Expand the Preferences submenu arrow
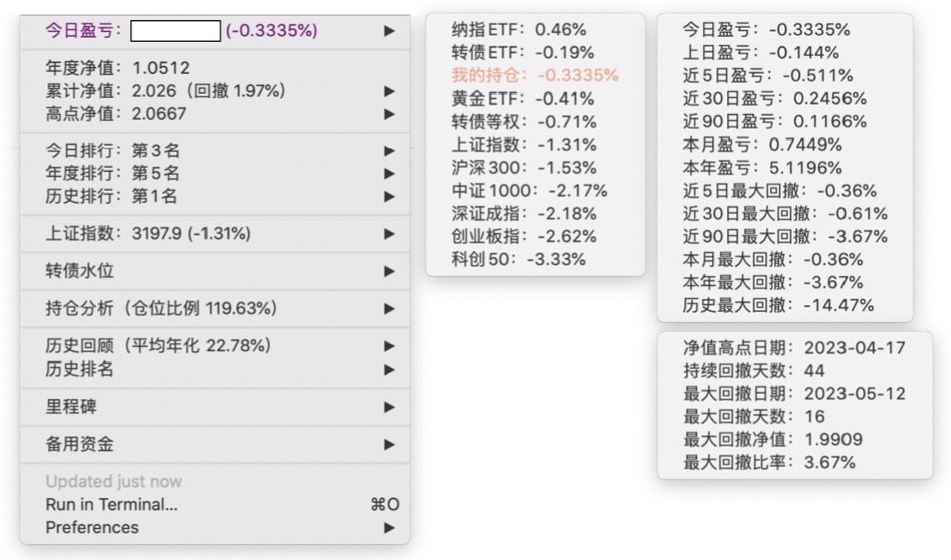 388,527
